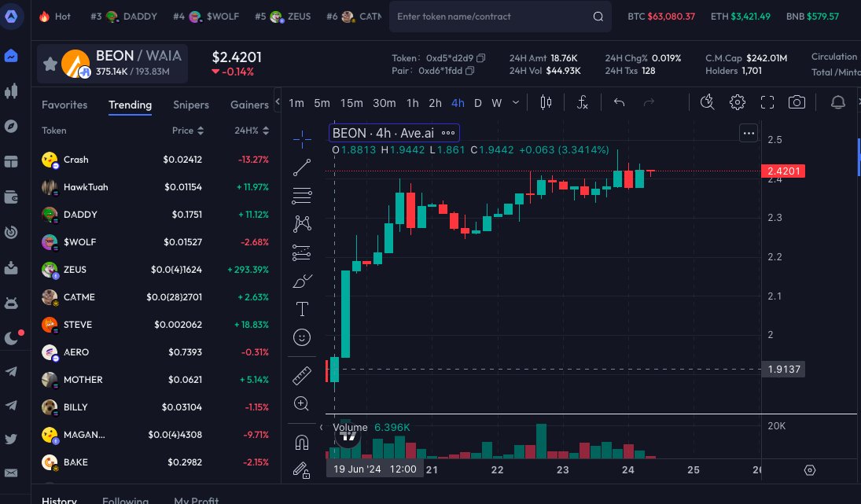Select the brush drawing tool
Viewport: 861px width, 504px height.
pos(301,280)
